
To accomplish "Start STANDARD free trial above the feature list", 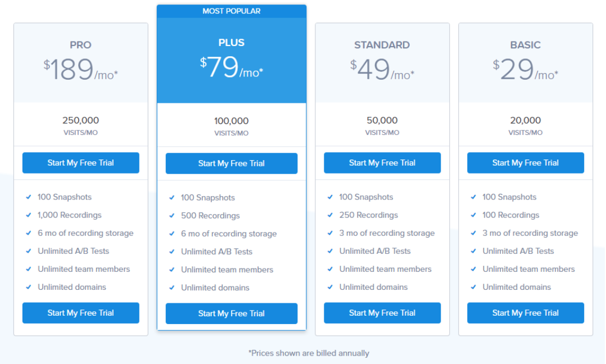I will coord(382,163).
